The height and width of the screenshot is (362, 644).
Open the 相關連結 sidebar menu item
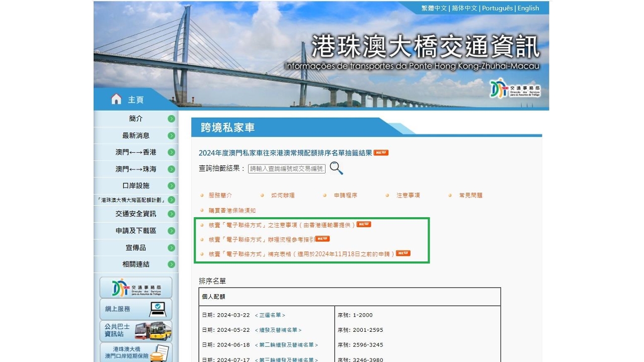[136, 264]
